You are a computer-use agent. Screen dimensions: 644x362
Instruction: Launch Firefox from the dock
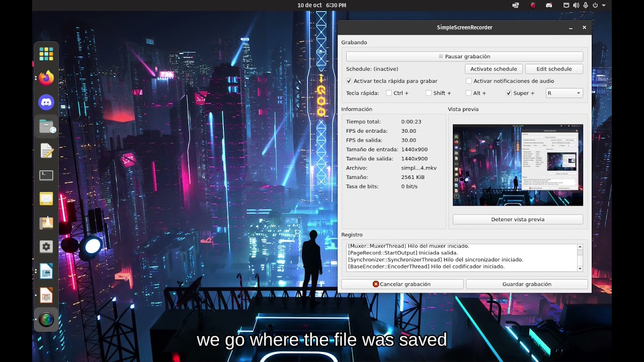pyautogui.click(x=46, y=78)
